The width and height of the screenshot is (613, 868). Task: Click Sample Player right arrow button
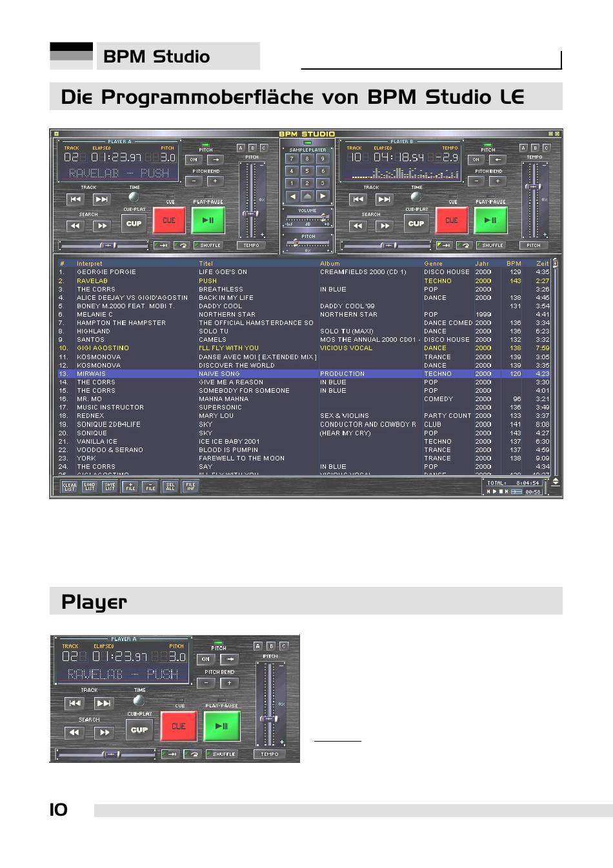coord(323,196)
